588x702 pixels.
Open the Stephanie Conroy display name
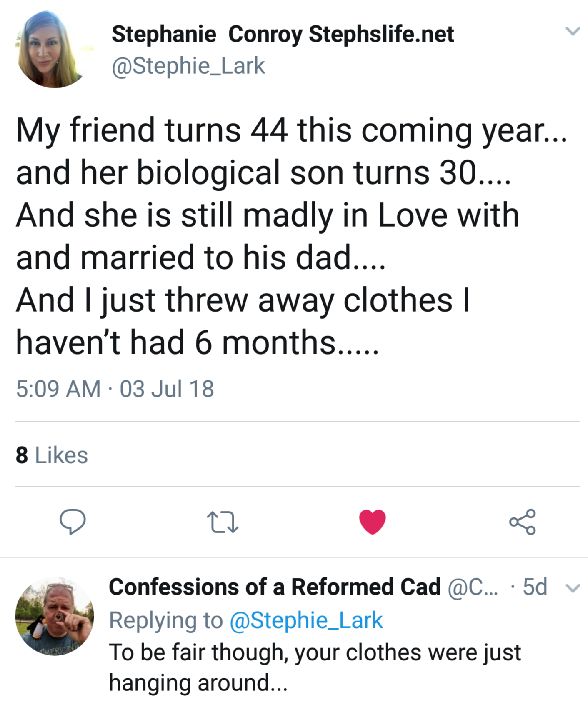coord(207,34)
